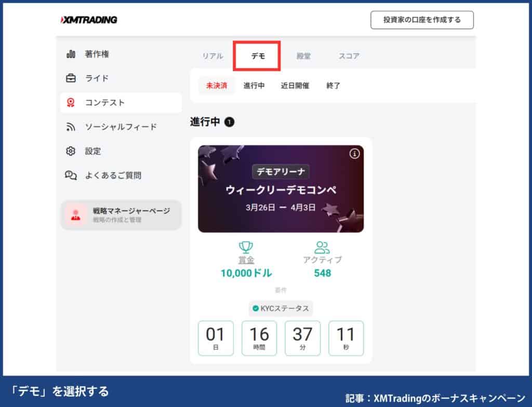Switch to the スコア tab
Screen dimensions: 532x407
[349, 56]
